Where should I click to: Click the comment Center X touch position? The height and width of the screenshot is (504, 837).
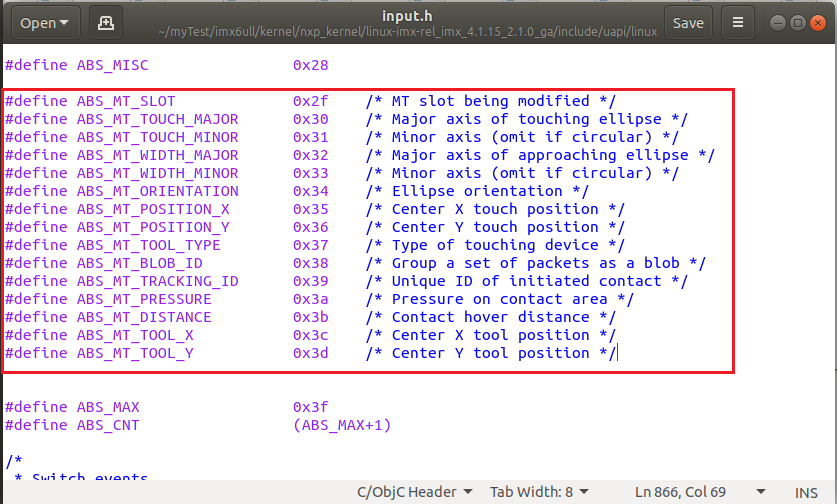(495, 209)
